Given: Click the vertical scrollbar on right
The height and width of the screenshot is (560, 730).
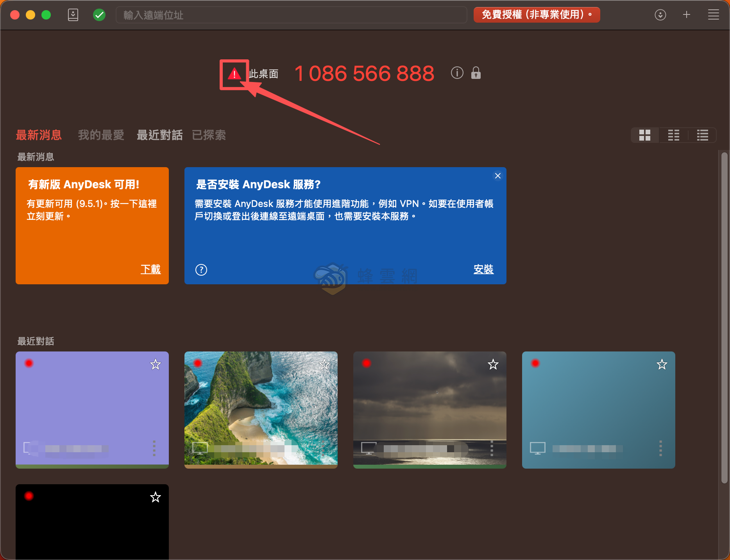Looking at the screenshot, I should click(x=725, y=317).
